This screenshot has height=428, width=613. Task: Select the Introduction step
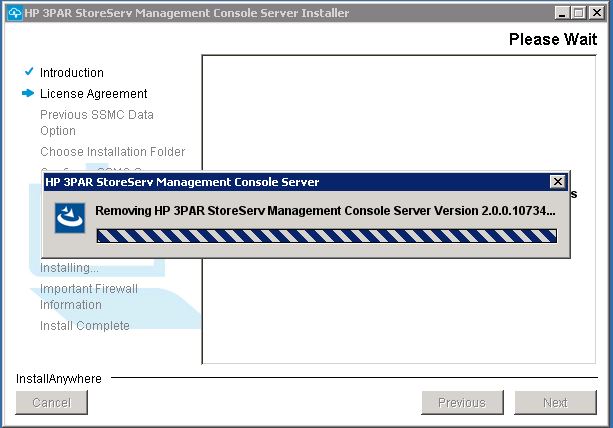72,72
